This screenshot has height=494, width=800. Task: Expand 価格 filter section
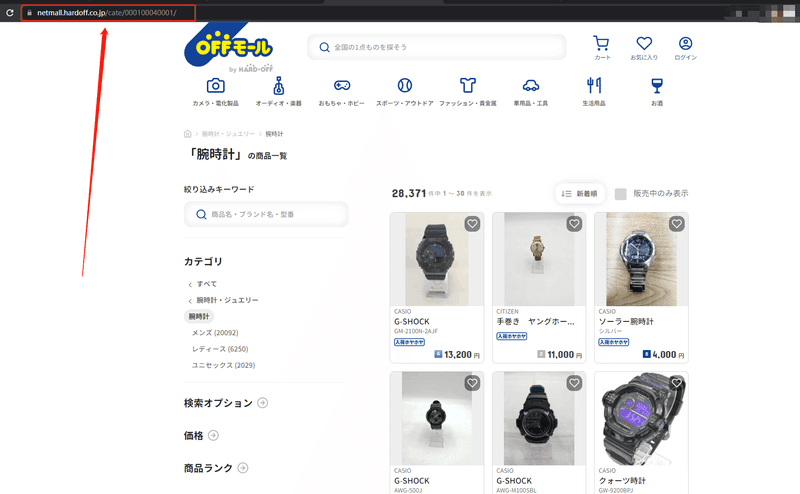213,435
